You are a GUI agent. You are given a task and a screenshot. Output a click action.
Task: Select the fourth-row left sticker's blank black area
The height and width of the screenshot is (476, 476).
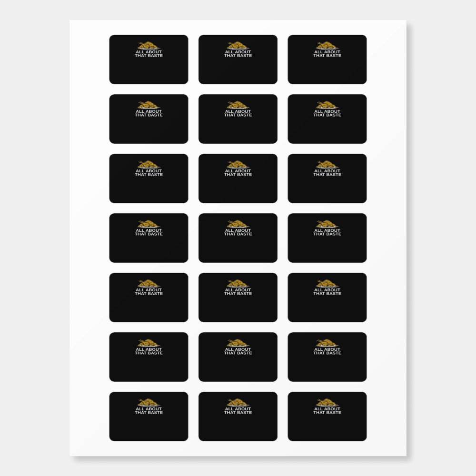pos(149,250)
